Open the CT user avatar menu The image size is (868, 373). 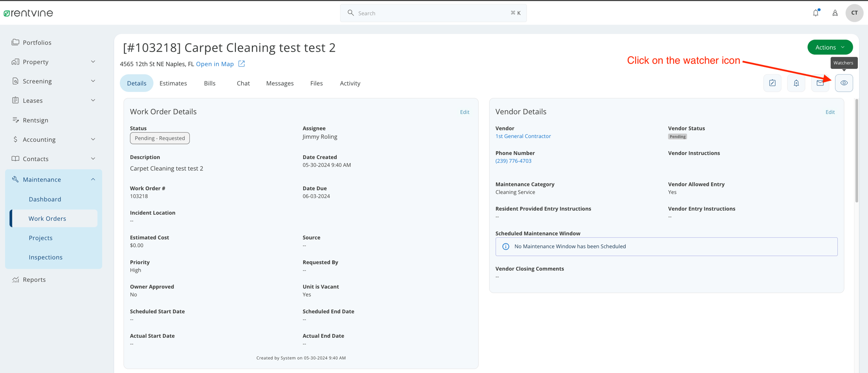[x=854, y=13]
